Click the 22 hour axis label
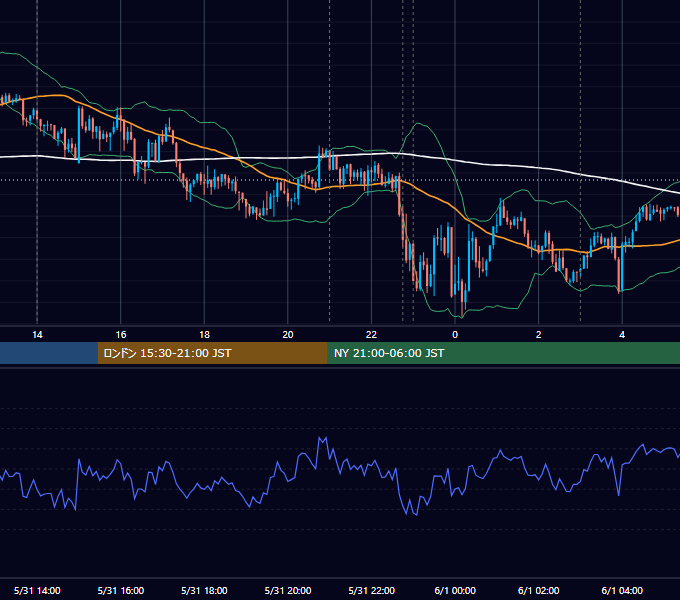This screenshot has height=600, width=680. (x=371, y=335)
